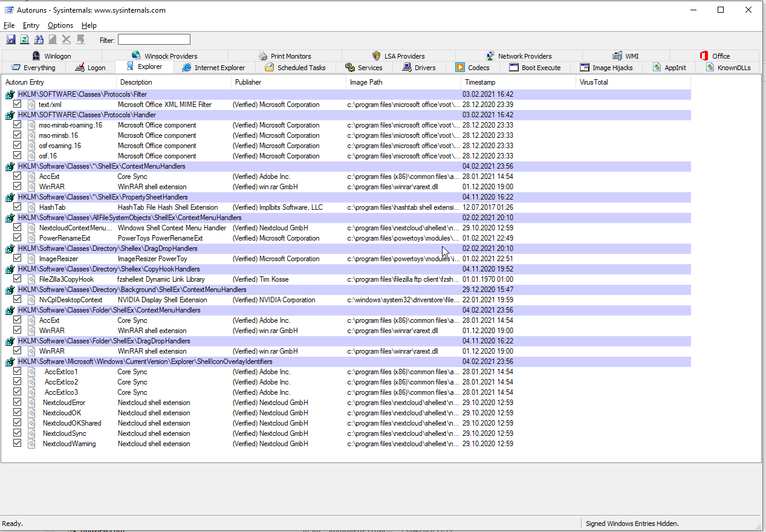Click registry icon of CopyHookHandlers key row
The image size is (766, 532).
click(x=10, y=269)
